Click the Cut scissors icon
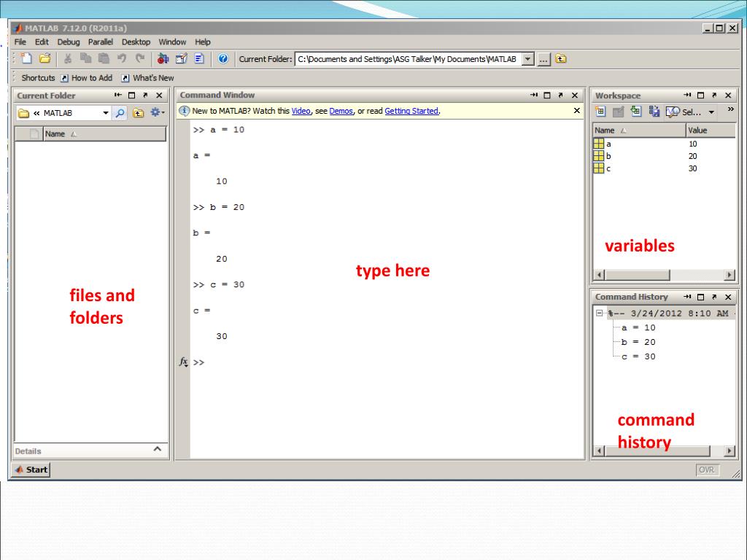This screenshot has width=747, height=560. coord(68,58)
